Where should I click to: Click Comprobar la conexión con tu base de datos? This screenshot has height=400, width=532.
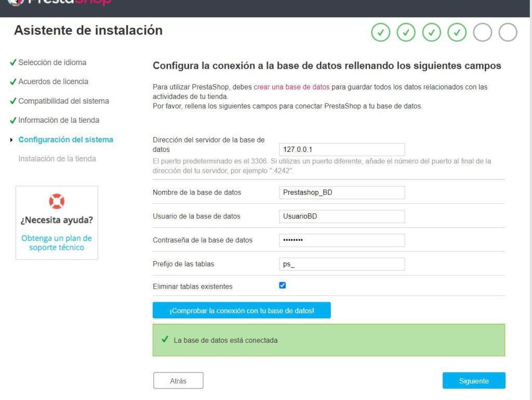pos(242,311)
